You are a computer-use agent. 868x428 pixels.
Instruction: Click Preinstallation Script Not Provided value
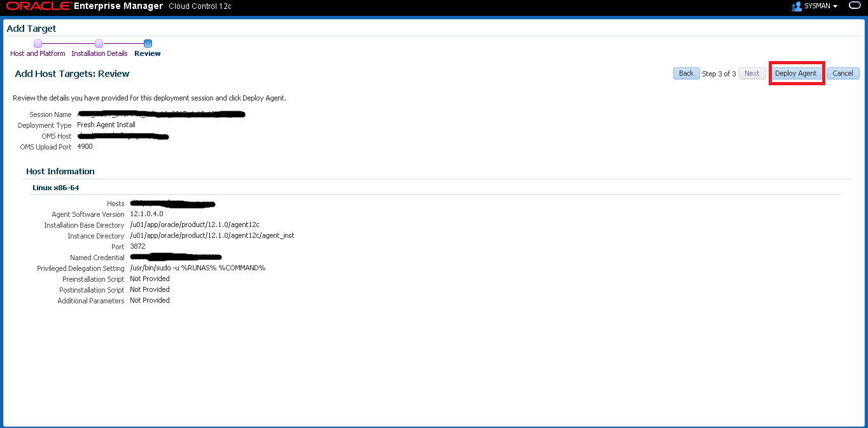pyautogui.click(x=150, y=279)
